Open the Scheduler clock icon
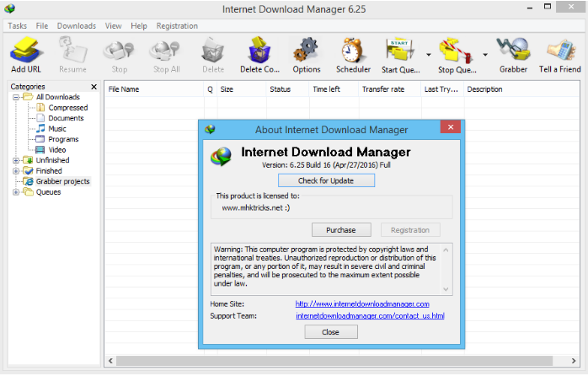 353,50
